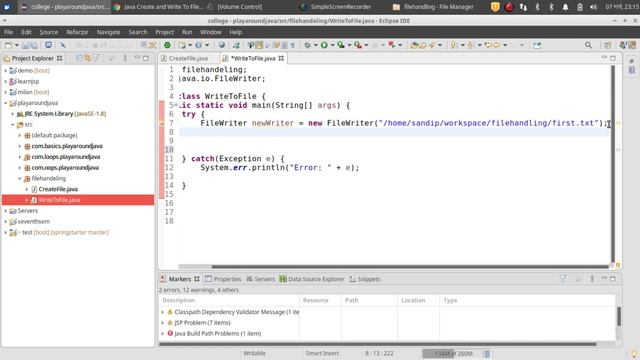640x360 pixels.
Task: Select com.loops.playaroundjava package
Action: (66, 157)
